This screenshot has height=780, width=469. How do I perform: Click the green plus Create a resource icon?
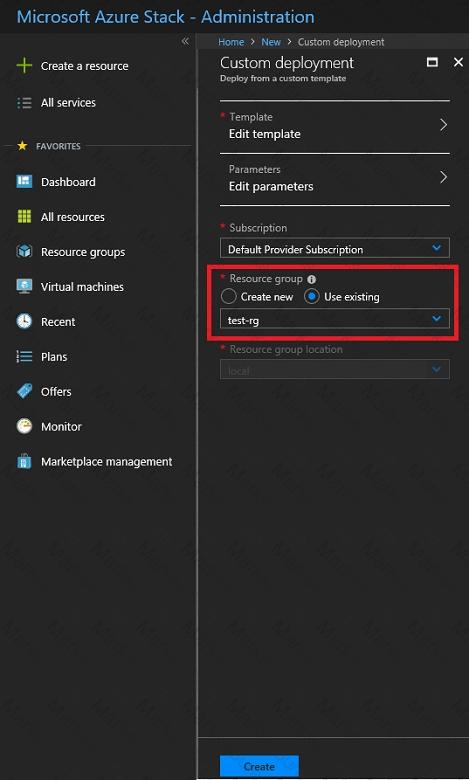point(24,66)
